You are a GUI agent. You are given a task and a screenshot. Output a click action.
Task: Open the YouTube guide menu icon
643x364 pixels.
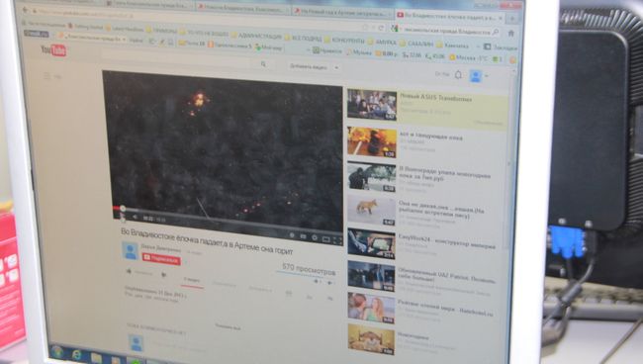(47, 76)
